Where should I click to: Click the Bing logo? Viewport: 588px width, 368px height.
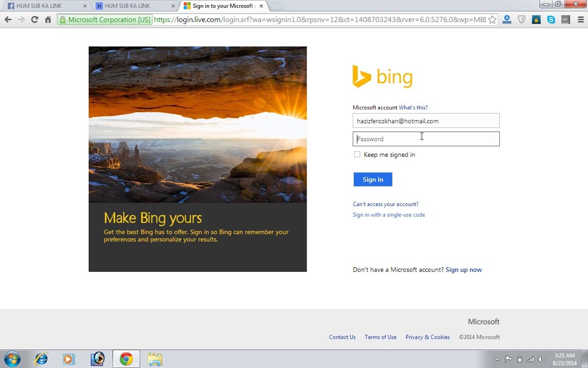coord(382,77)
